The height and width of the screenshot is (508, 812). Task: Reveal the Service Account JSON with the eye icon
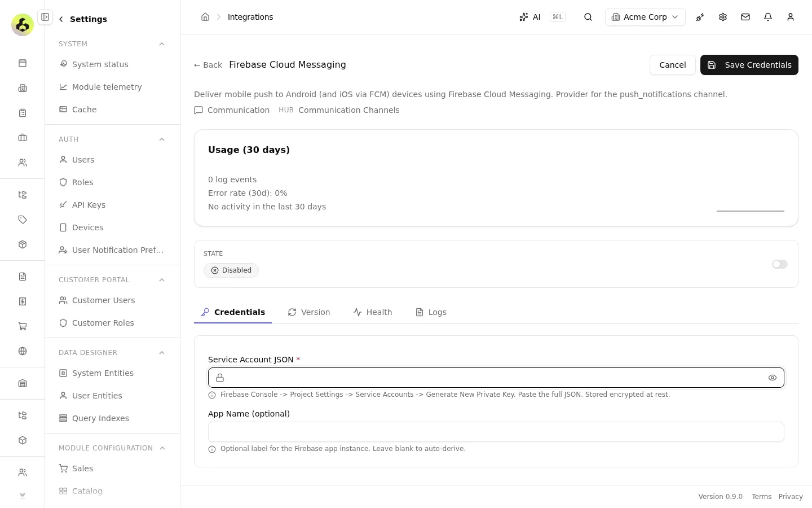pyautogui.click(x=773, y=378)
